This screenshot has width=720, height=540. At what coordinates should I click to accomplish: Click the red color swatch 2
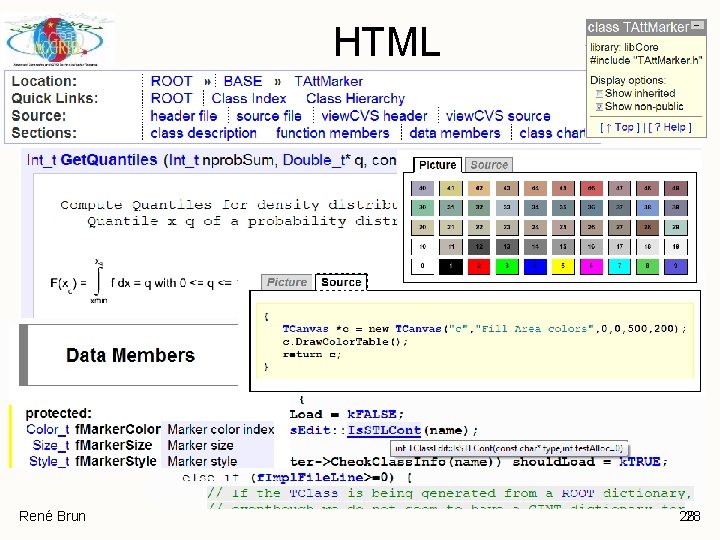478,266
